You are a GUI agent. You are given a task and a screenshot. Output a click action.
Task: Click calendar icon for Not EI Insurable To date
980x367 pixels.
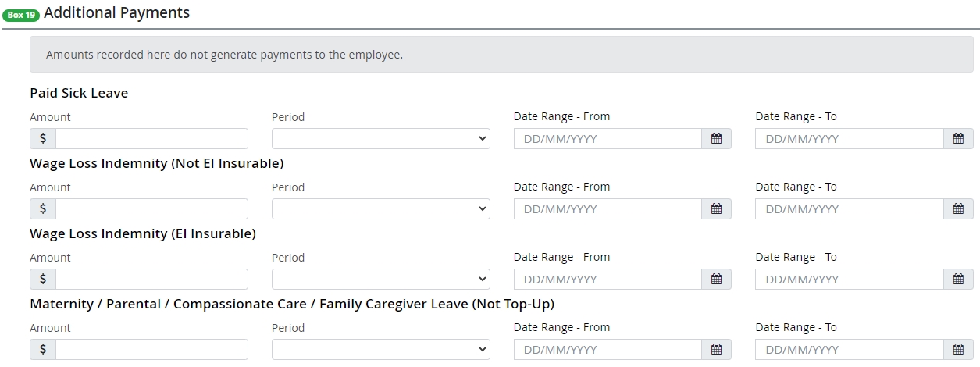pyautogui.click(x=958, y=209)
